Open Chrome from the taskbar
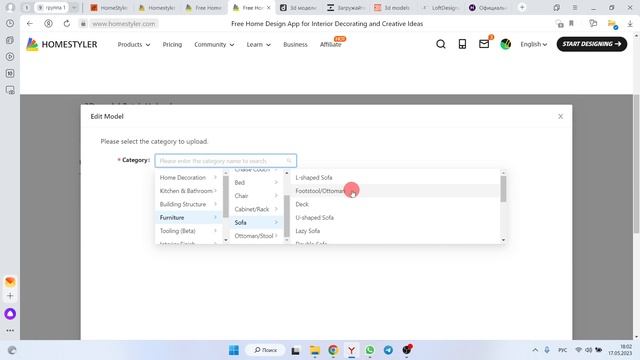Screen dimensions: 640x360 tap(333, 350)
